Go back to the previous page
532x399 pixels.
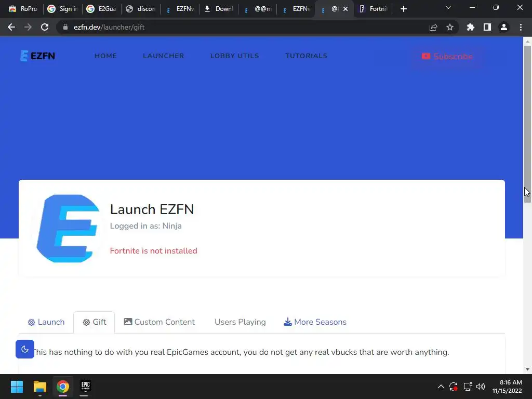(11, 27)
